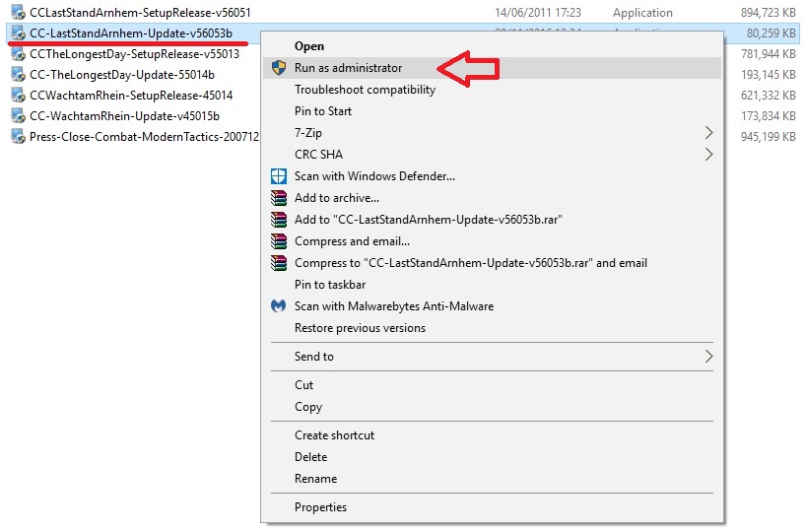Click the Press-Close-Combat-ModernTactics file icon
805x532 pixels.
[18, 137]
